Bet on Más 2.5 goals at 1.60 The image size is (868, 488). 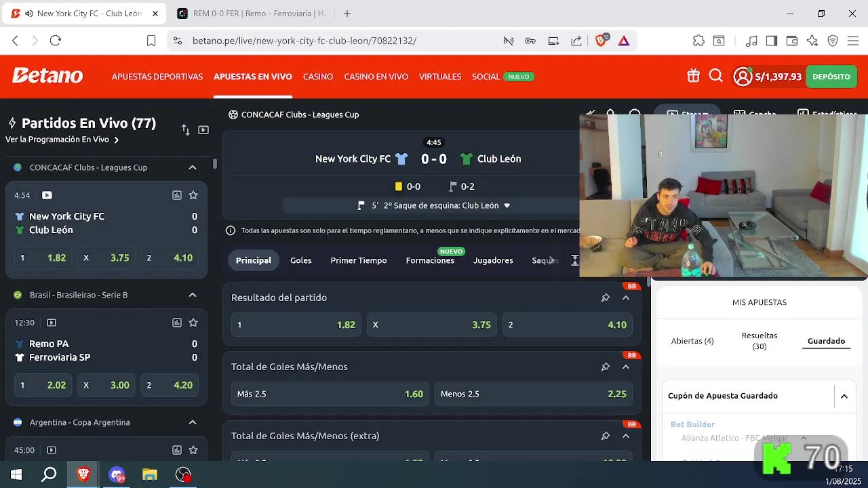click(x=330, y=394)
